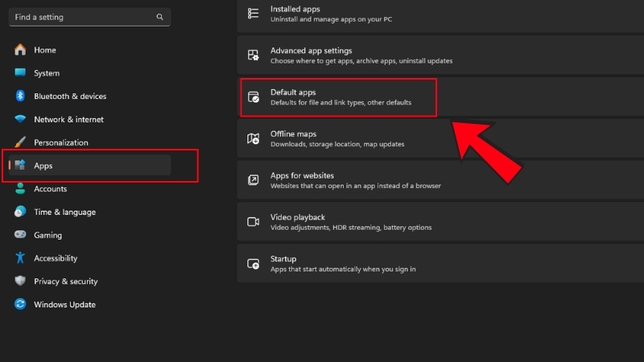Select Apps in the sidebar
The height and width of the screenshot is (362, 644).
click(89, 165)
